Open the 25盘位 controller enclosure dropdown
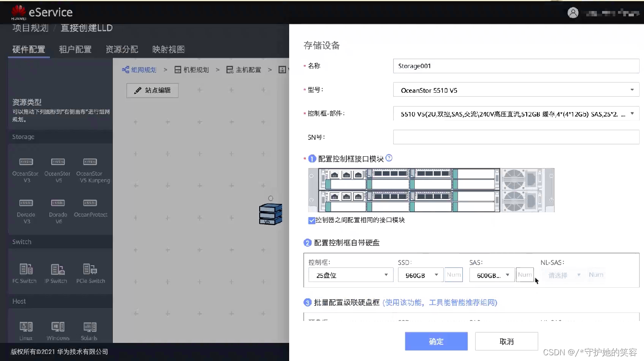 click(351, 275)
